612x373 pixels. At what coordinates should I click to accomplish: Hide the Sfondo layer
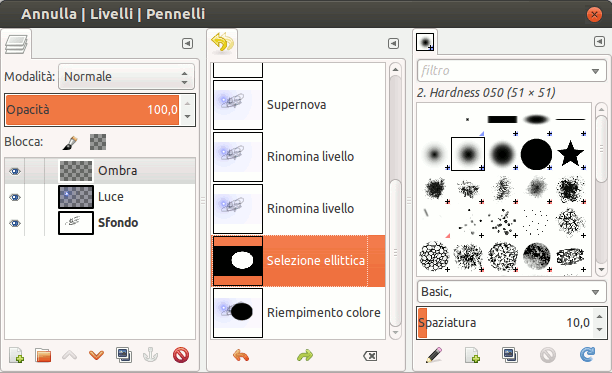pyautogui.click(x=15, y=224)
